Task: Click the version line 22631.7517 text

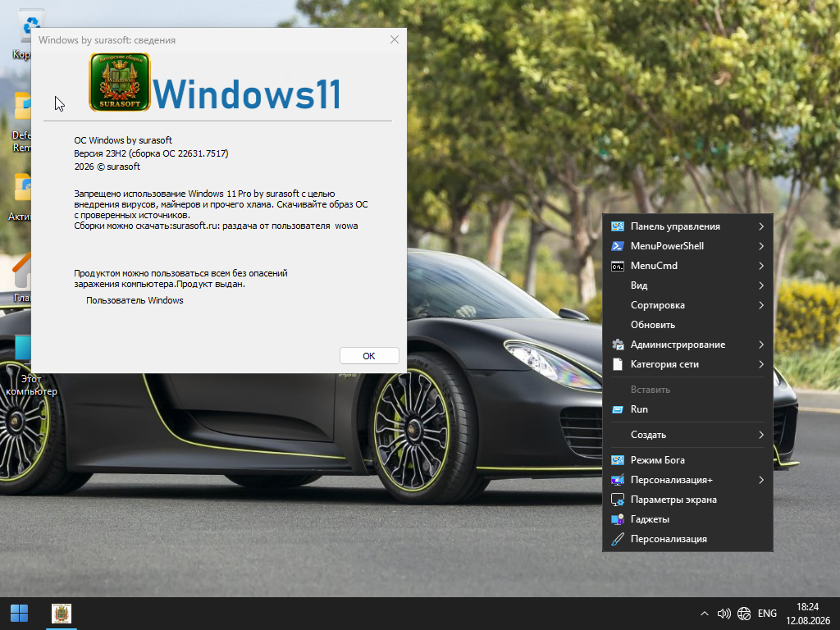Action: [151, 153]
